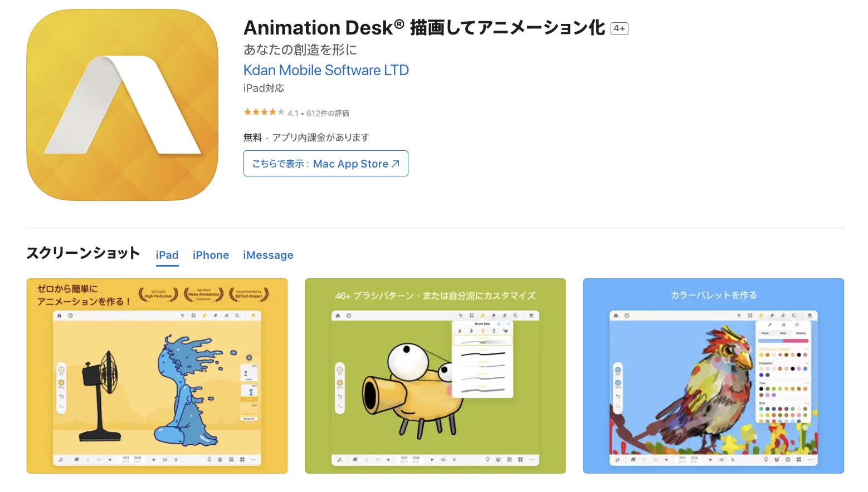Click play button in green screenshot
Viewport: 868px width, 492px height.
click(x=432, y=460)
